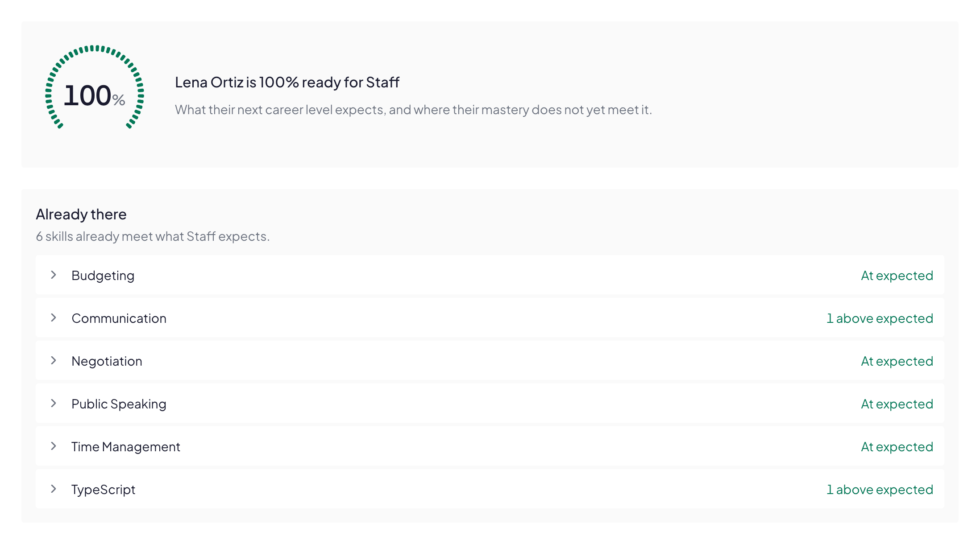Image resolution: width=980 pixels, height=544 pixels.
Task: Click the 100% readiness gauge
Action: click(x=95, y=87)
